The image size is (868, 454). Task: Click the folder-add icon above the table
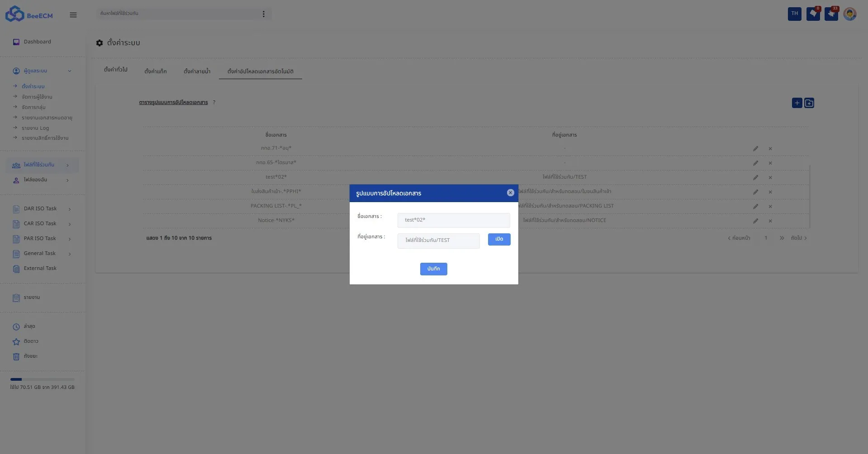[x=809, y=103]
